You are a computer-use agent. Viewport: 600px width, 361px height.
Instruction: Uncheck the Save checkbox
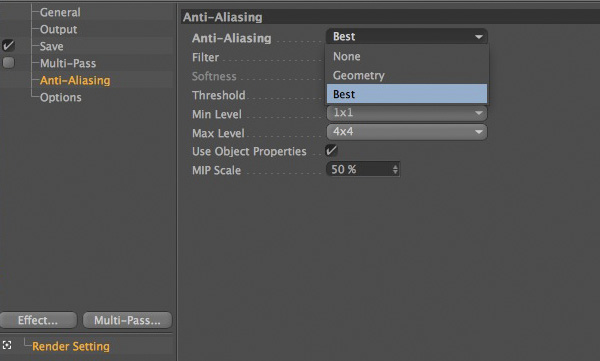[x=8, y=46]
